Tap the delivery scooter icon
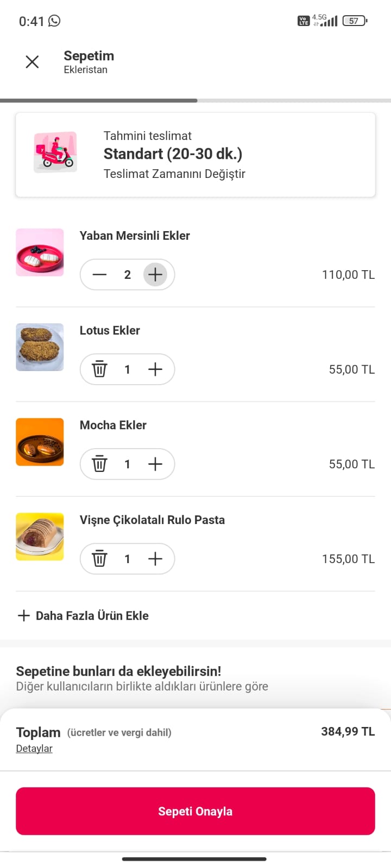 pos(55,152)
